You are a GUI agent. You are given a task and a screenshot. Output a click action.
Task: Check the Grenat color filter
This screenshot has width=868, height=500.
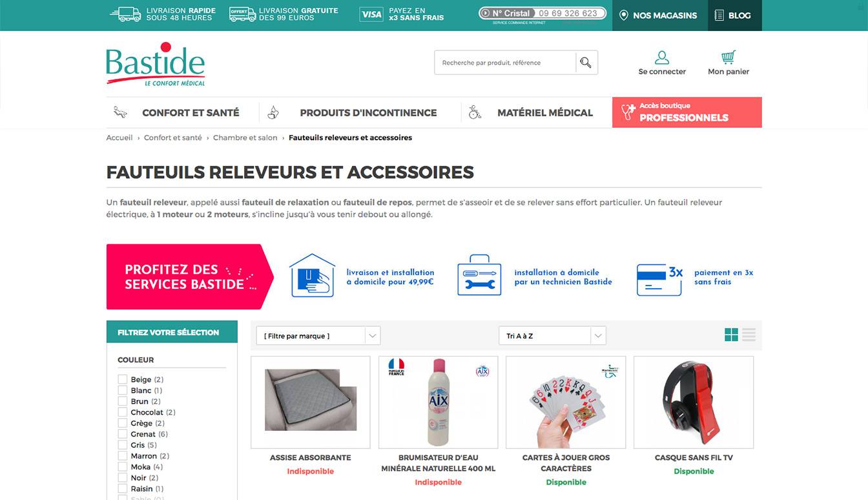click(123, 434)
